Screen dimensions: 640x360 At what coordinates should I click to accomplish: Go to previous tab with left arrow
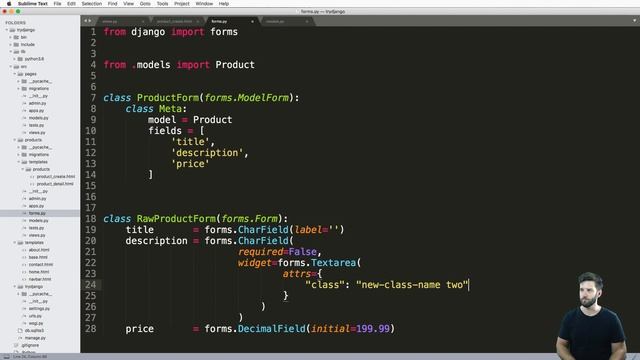pos(85,21)
